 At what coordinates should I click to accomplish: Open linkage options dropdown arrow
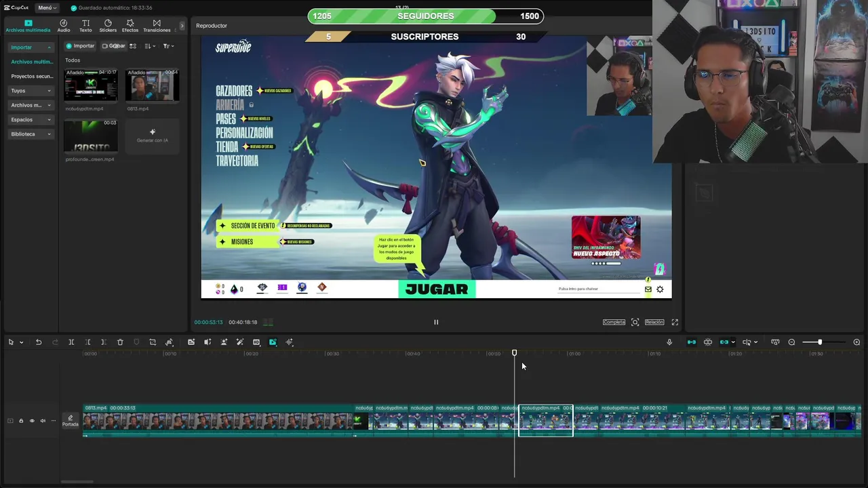[x=733, y=342]
